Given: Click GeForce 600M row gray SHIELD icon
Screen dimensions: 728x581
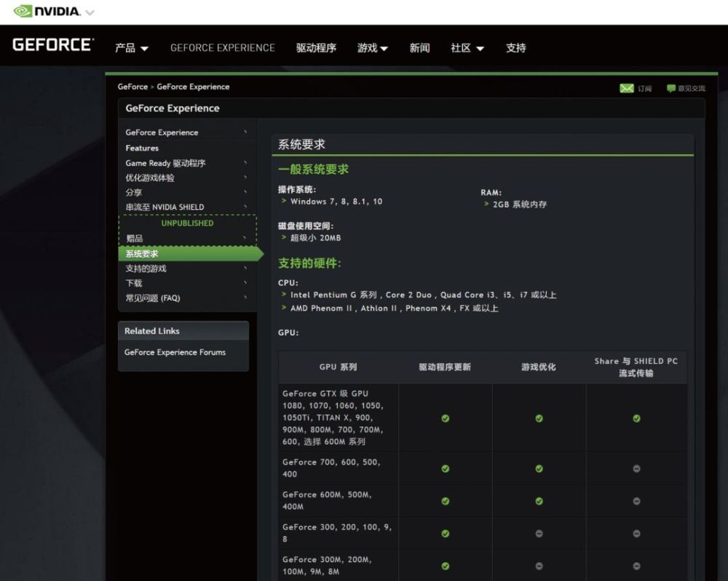Looking at the screenshot, I should [636, 501].
